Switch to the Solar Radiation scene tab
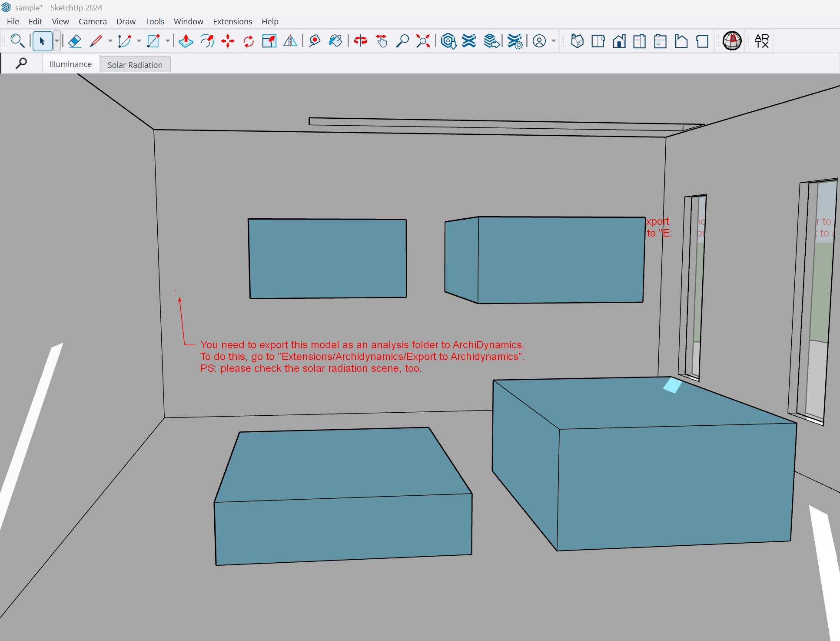The height and width of the screenshot is (641, 840). (x=135, y=64)
